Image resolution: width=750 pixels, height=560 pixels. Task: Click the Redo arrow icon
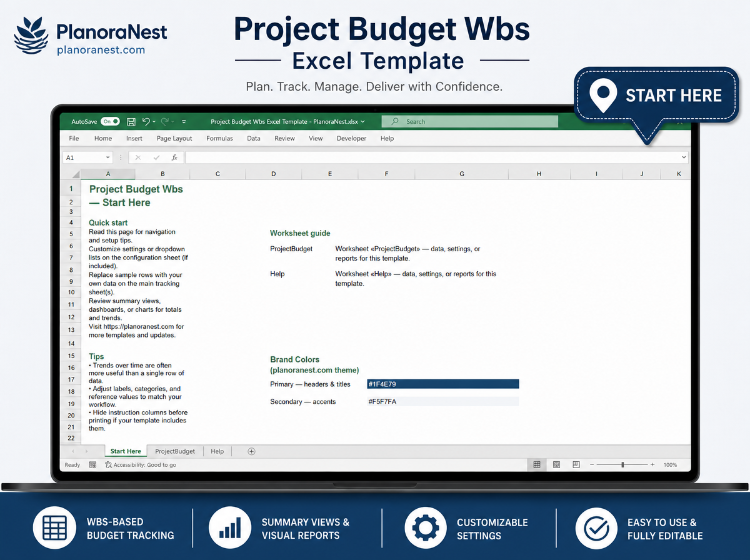click(165, 122)
